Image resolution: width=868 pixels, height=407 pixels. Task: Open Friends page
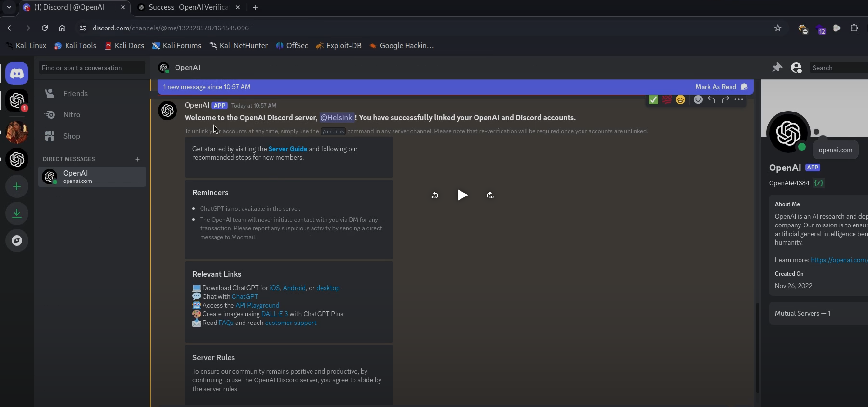coord(92,94)
